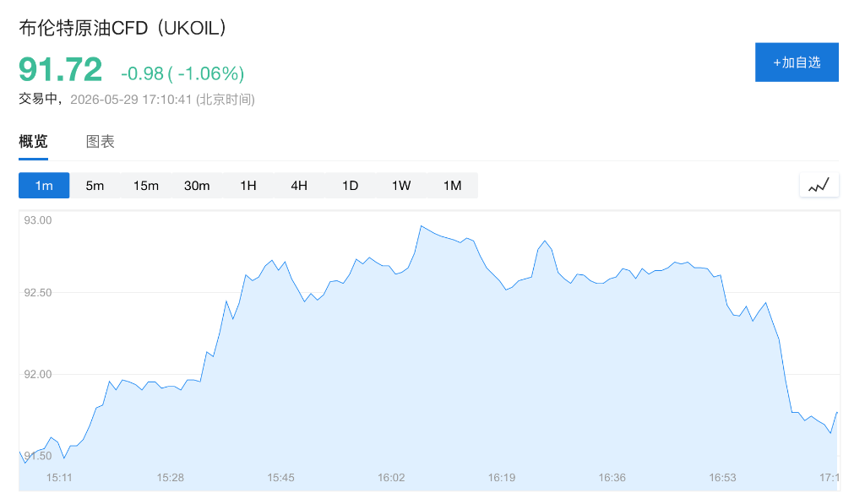Click the -0.98 (-1.06%) change value
The height and width of the screenshot is (504, 865).
point(182,73)
